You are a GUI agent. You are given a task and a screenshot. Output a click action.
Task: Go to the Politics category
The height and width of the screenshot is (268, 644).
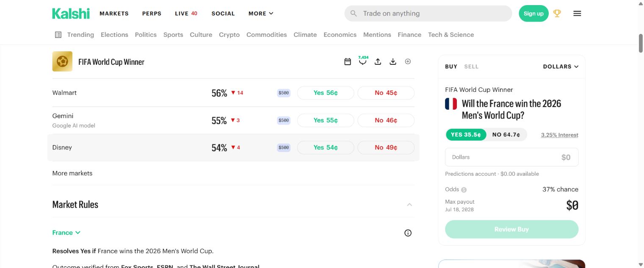(146, 35)
